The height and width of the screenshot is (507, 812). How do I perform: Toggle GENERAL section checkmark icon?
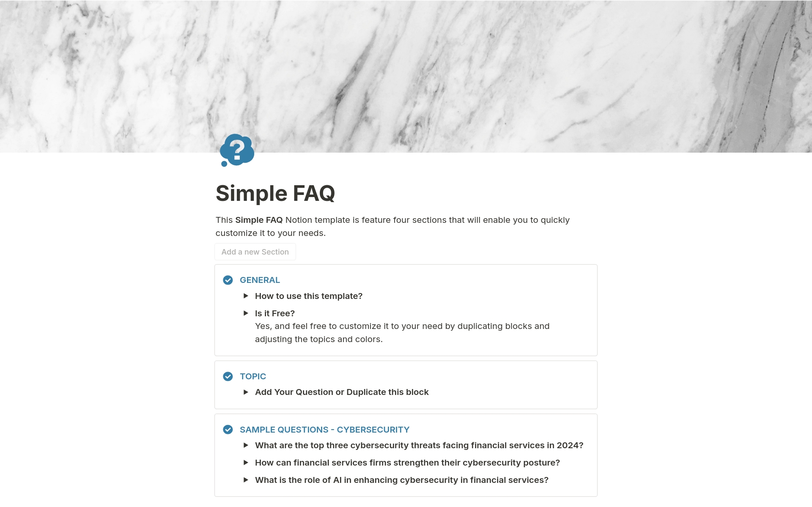click(x=228, y=280)
